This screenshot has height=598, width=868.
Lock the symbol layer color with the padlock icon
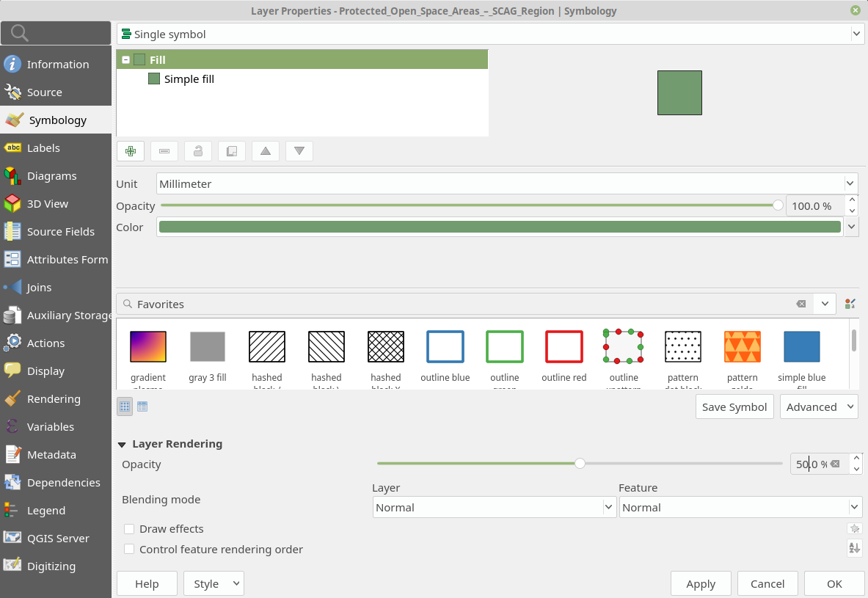(198, 151)
